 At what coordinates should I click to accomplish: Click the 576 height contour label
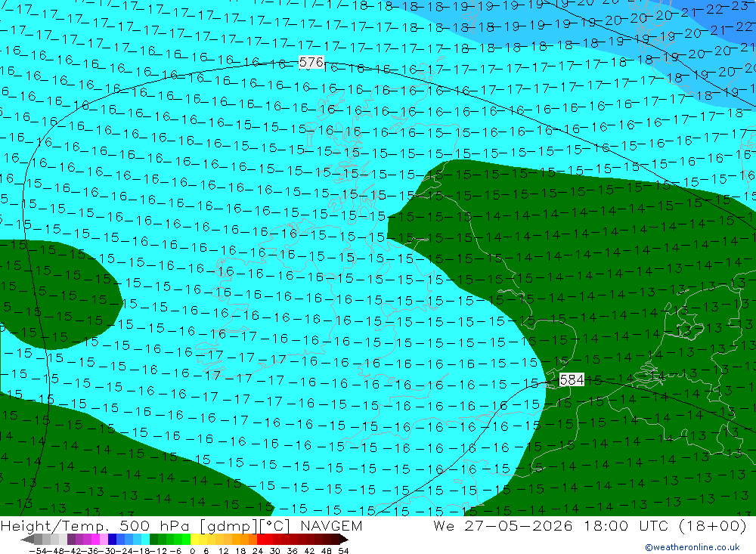coord(311,62)
